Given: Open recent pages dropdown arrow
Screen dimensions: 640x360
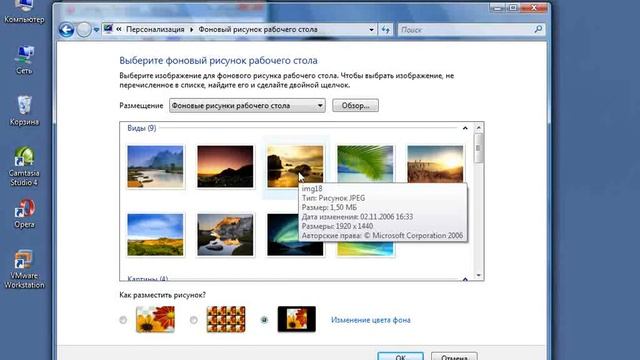Looking at the screenshot, I should 96,30.
